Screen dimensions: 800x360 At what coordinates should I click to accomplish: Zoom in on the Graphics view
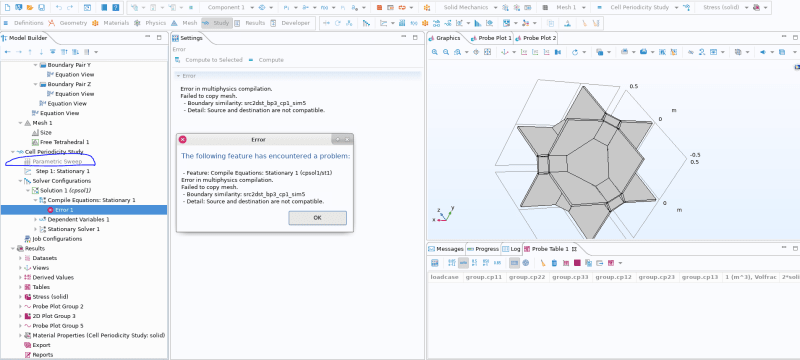coord(435,52)
